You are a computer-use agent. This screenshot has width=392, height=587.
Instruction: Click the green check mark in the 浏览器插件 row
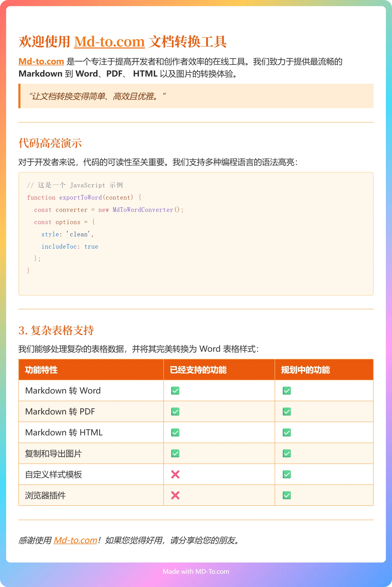pyautogui.click(x=287, y=495)
